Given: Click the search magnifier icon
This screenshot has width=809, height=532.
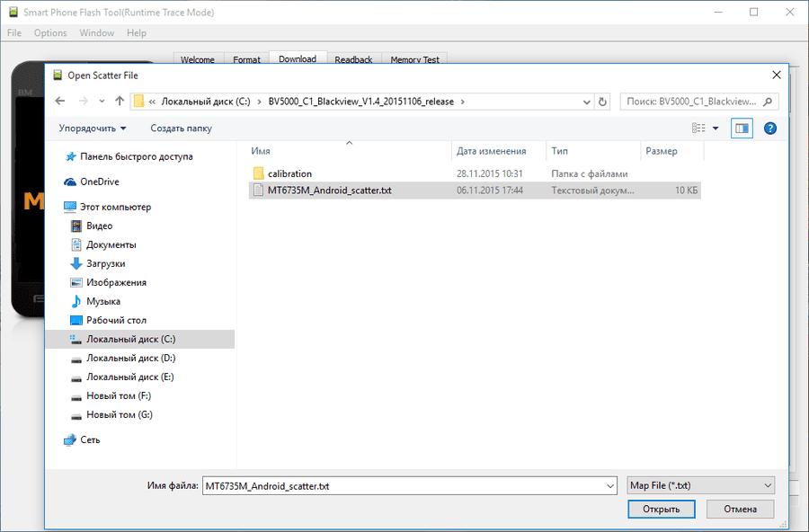Looking at the screenshot, I should pos(768,102).
